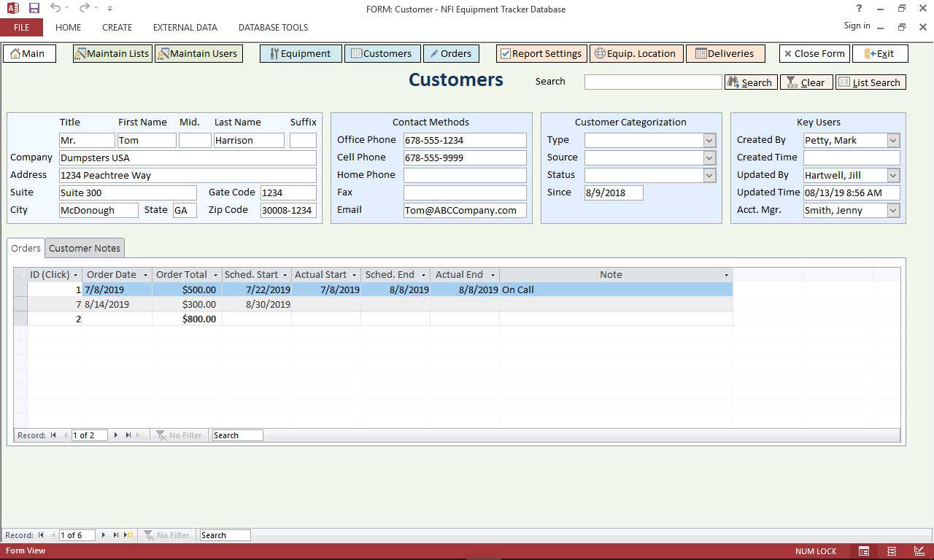Image resolution: width=934 pixels, height=560 pixels.
Task: Open the FILE tab
Action: click(x=21, y=28)
